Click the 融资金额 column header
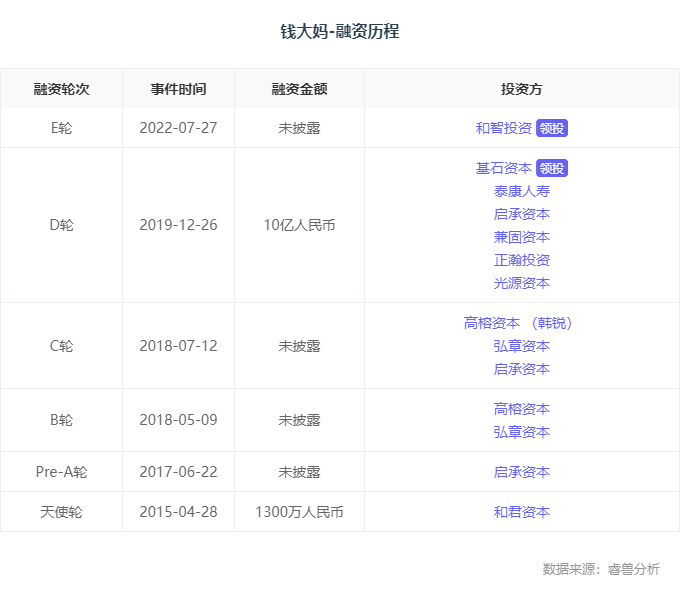 click(x=299, y=89)
